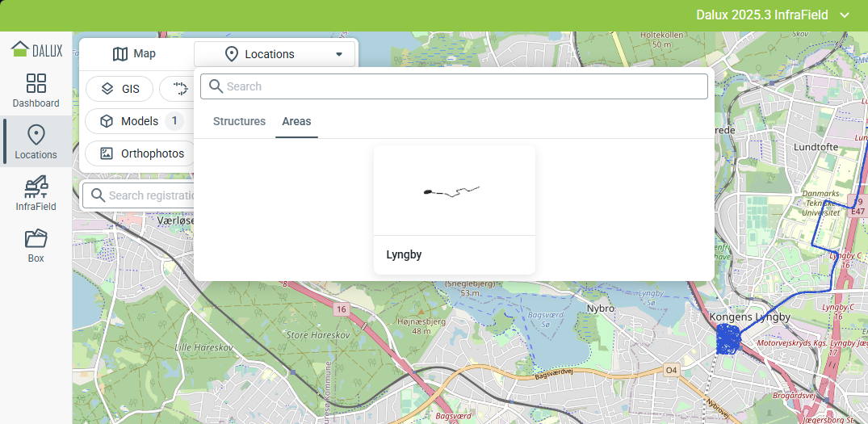Click the Lyngby area thumbnail preview

coord(454,191)
